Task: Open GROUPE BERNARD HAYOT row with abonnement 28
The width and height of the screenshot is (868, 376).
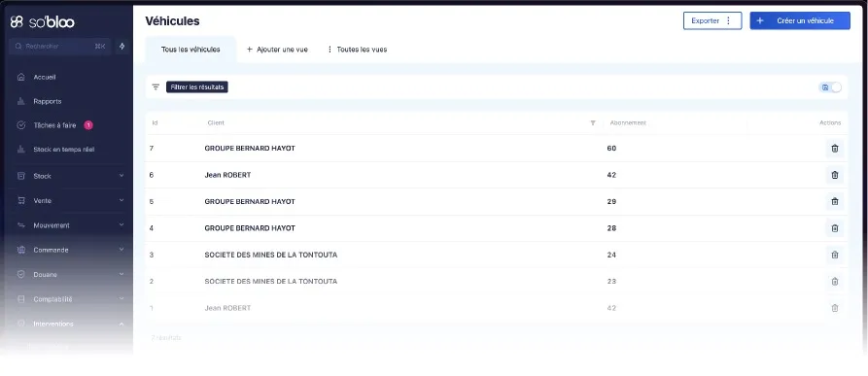Action: pyautogui.click(x=497, y=227)
